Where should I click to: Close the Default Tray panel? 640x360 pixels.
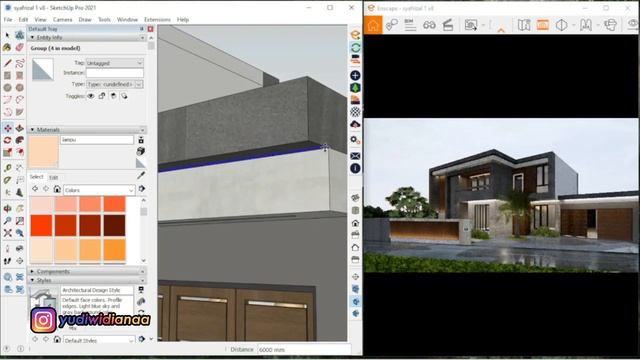tap(150, 29)
